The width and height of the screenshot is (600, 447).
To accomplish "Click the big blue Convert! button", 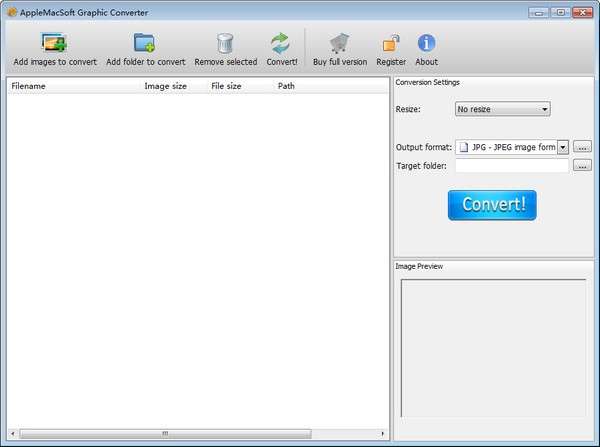I will click(492, 205).
